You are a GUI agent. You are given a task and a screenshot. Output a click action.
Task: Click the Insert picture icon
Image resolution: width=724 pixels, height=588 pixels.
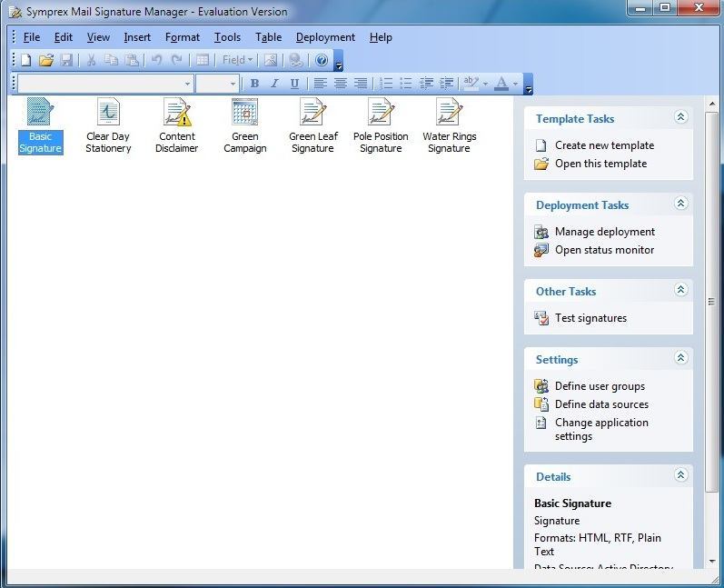click(271, 60)
